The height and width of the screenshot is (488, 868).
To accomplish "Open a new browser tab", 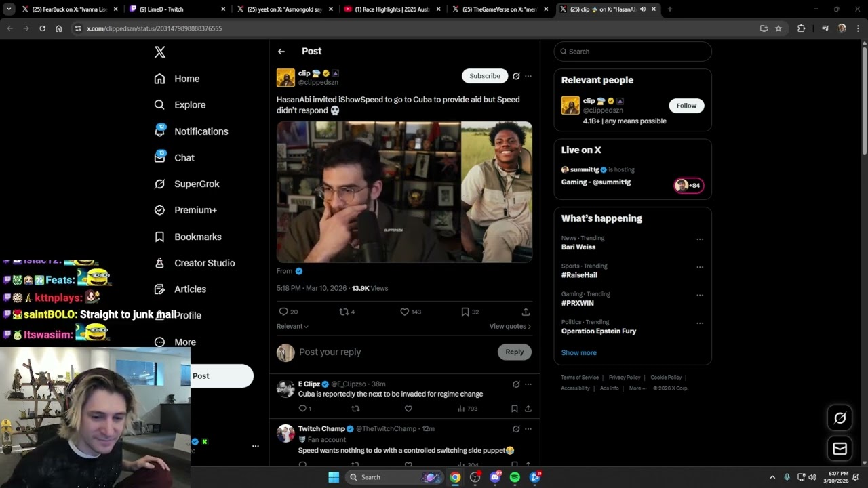I will coord(670,9).
